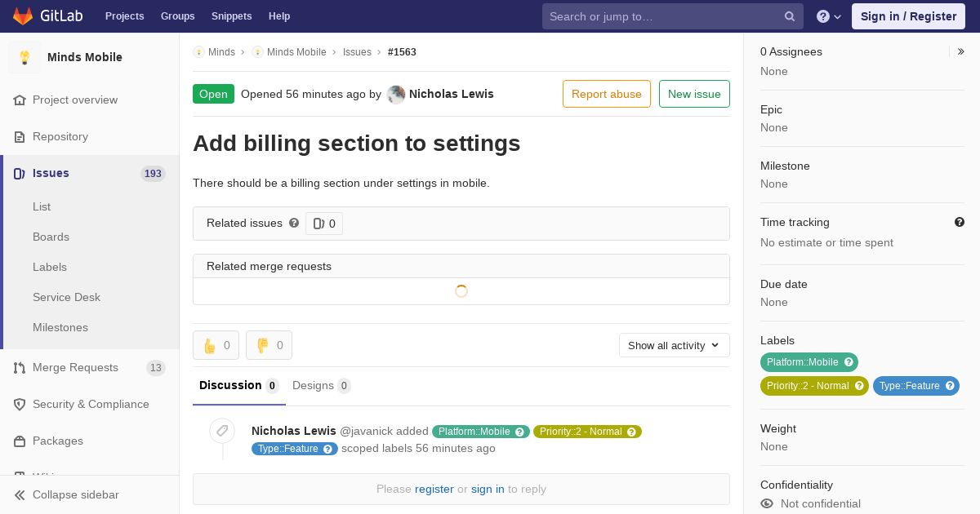Viewport: 980px width, 514px height.
Task: Open Help in the top navigation
Action: point(279,16)
